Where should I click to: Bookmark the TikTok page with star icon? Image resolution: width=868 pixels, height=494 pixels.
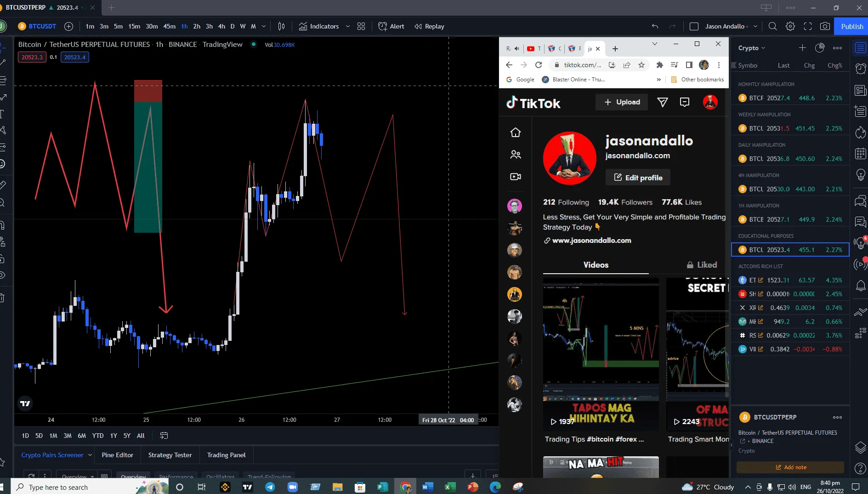pyautogui.click(x=641, y=65)
